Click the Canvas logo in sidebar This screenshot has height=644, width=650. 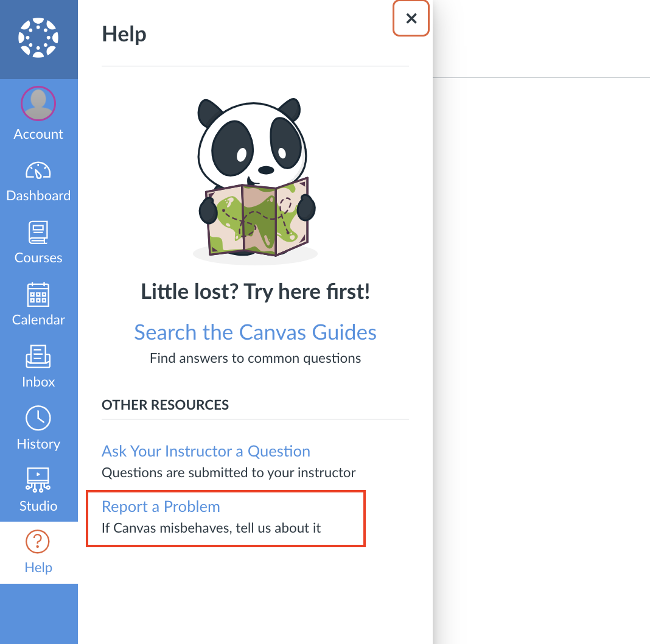tap(38, 38)
